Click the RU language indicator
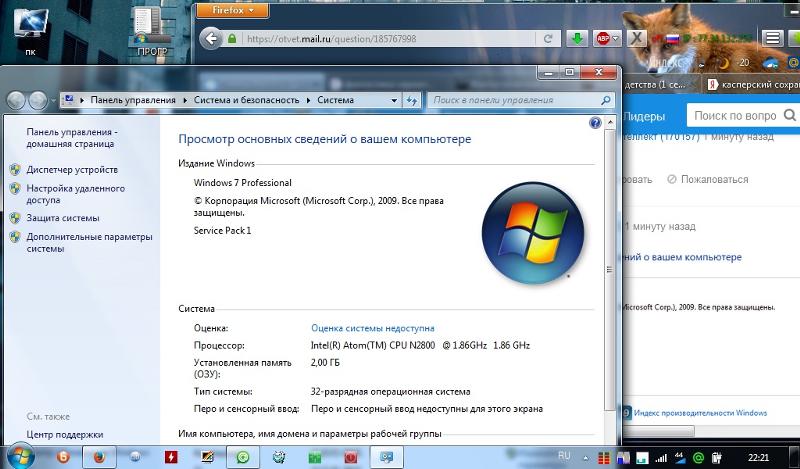Image resolution: width=800 pixels, height=469 pixels. (564, 455)
